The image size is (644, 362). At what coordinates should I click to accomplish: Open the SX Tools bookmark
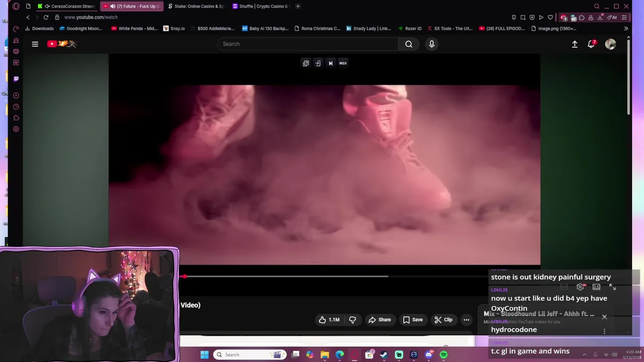tap(450, 29)
